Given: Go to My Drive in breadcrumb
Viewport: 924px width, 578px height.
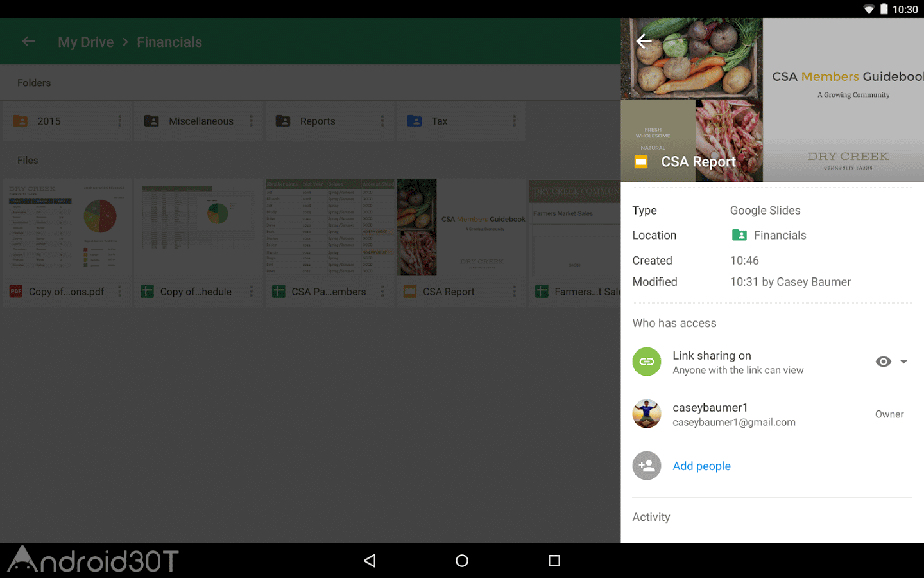Looking at the screenshot, I should click(85, 42).
